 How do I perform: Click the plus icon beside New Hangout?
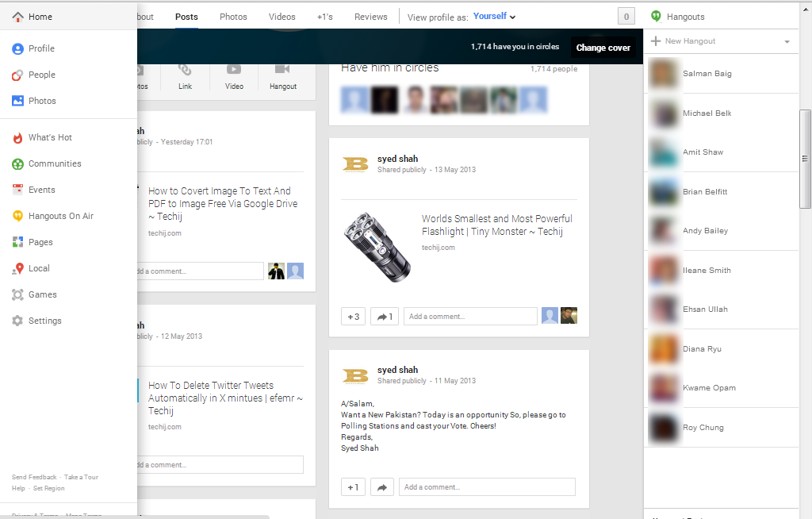656,41
